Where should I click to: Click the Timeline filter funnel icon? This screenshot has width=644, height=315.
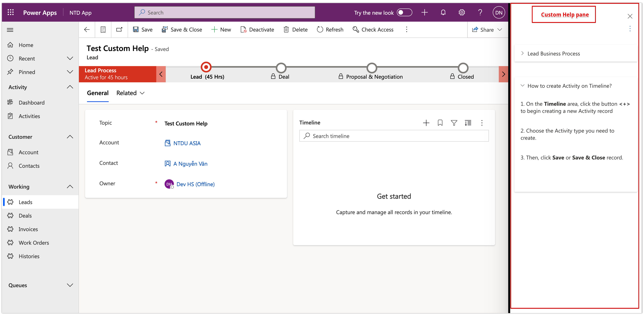pyautogui.click(x=454, y=123)
